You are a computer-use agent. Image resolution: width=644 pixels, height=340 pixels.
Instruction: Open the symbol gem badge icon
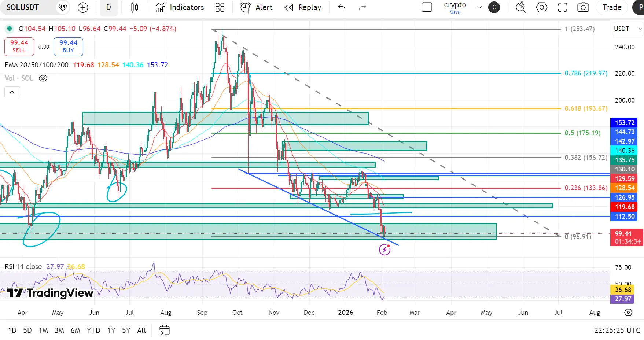[x=63, y=7]
